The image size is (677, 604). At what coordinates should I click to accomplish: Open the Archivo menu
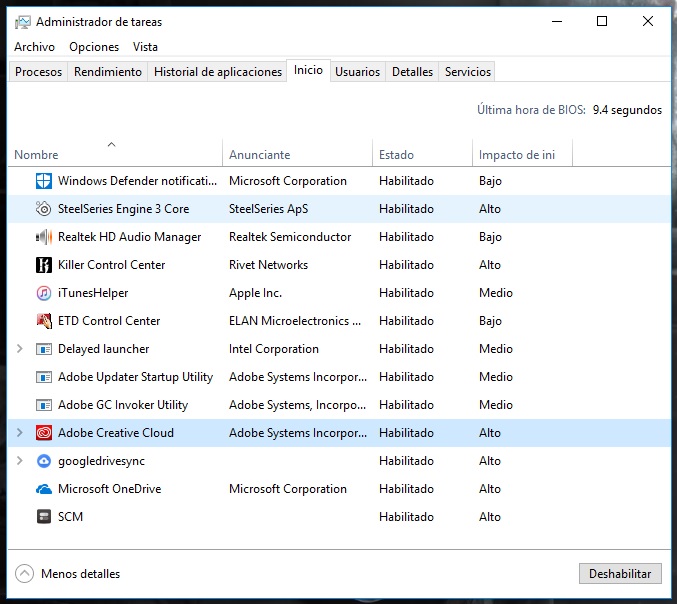tap(35, 47)
